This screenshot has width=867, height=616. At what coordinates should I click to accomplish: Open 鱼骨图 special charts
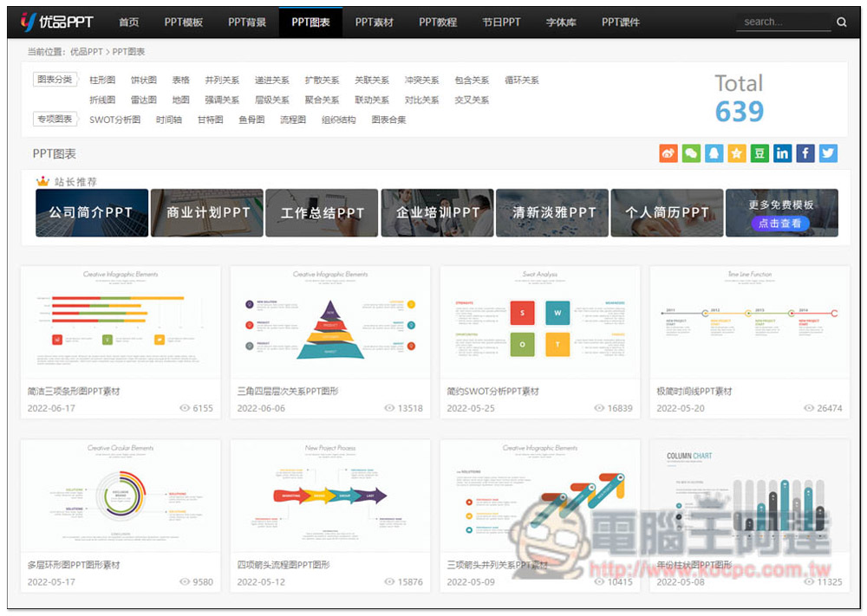(x=251, y=120)
